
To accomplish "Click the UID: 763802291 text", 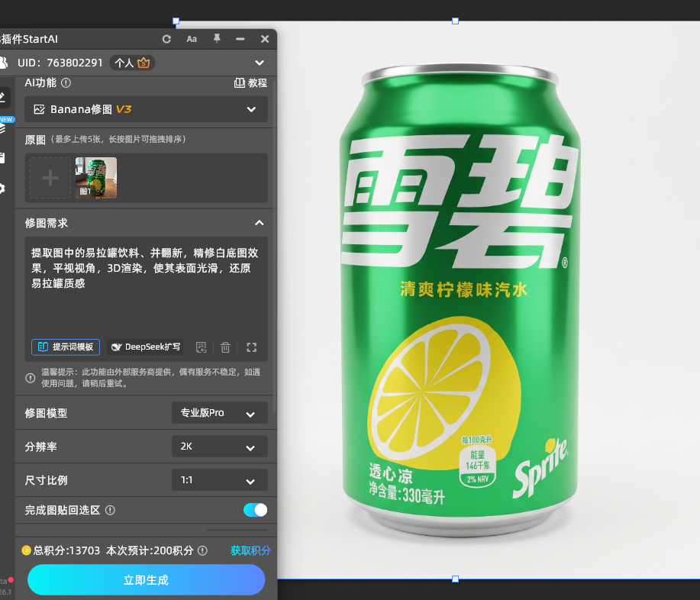I will pyautogui.click(x=60, y=63).
